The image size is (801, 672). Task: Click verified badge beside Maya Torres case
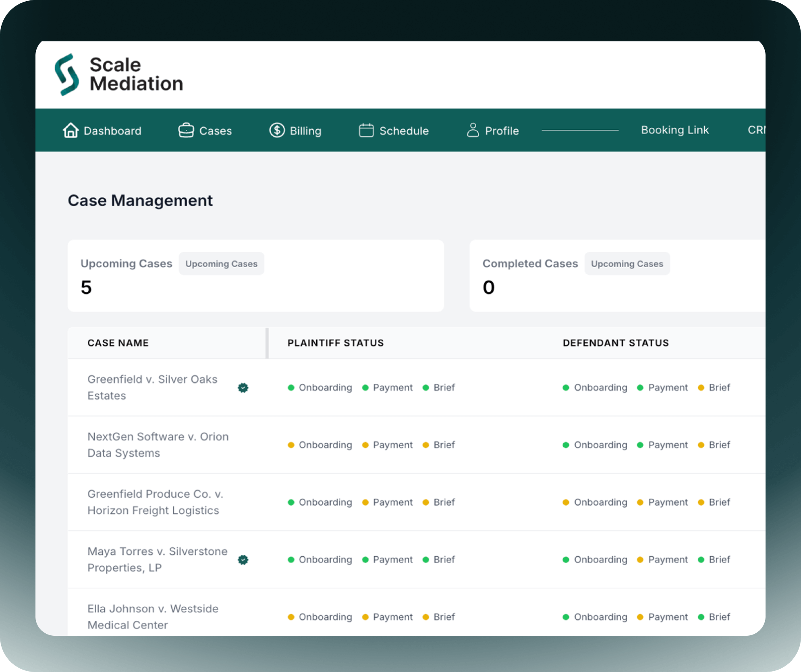tap(243, 560)
